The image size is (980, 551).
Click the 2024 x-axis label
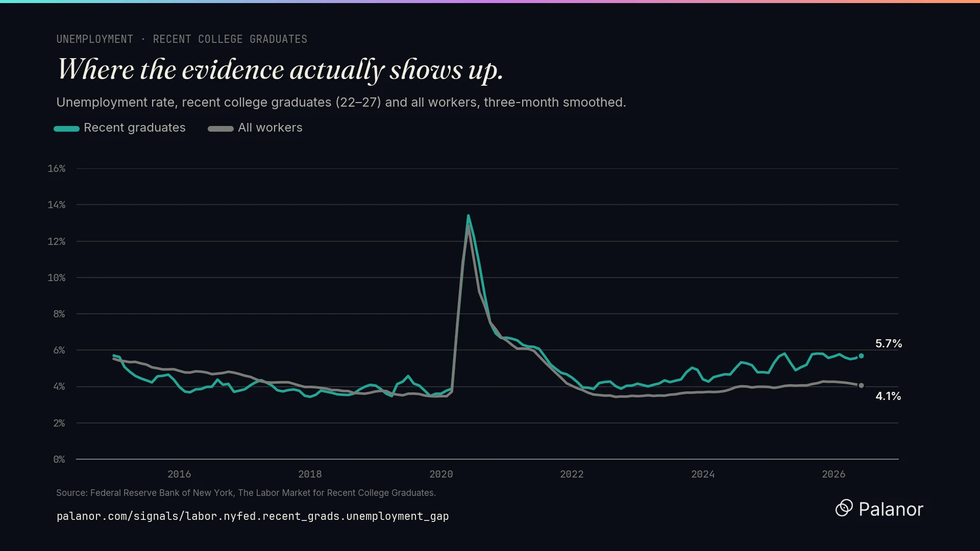(703, 474)
